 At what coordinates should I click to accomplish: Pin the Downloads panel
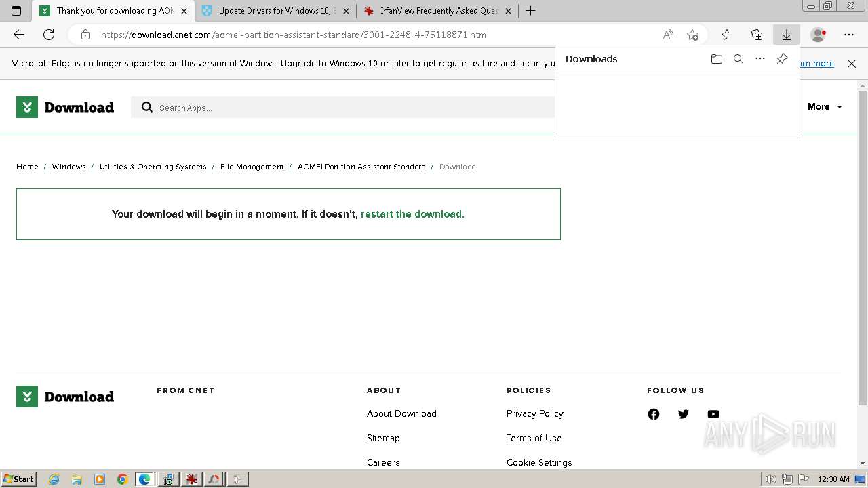pyautogui.click(x=782, y=59)
